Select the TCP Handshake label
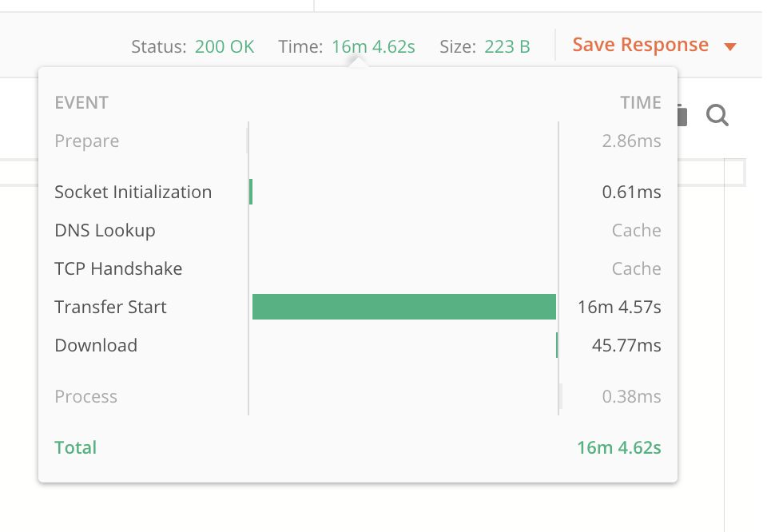Viewport: 767px width, 532px height. pos(118,268)
